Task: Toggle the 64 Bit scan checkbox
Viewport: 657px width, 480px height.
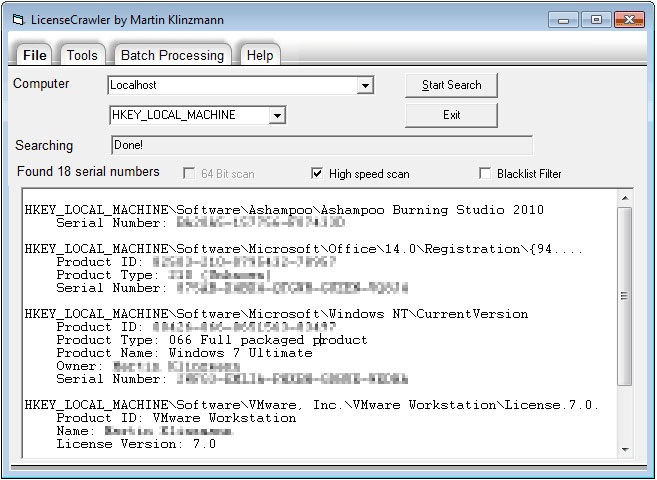Action: click(x=189, y=173)
